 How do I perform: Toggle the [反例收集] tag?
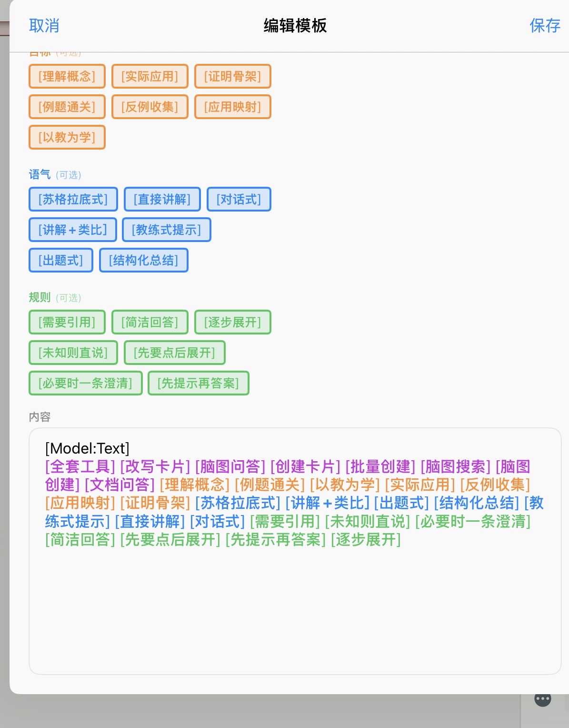point(150,107)
